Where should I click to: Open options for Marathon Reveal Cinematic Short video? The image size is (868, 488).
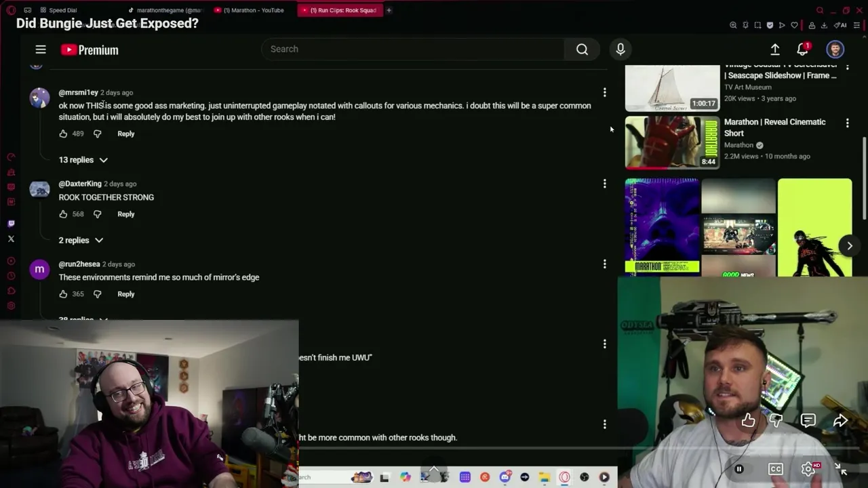(x=847, y=123)
